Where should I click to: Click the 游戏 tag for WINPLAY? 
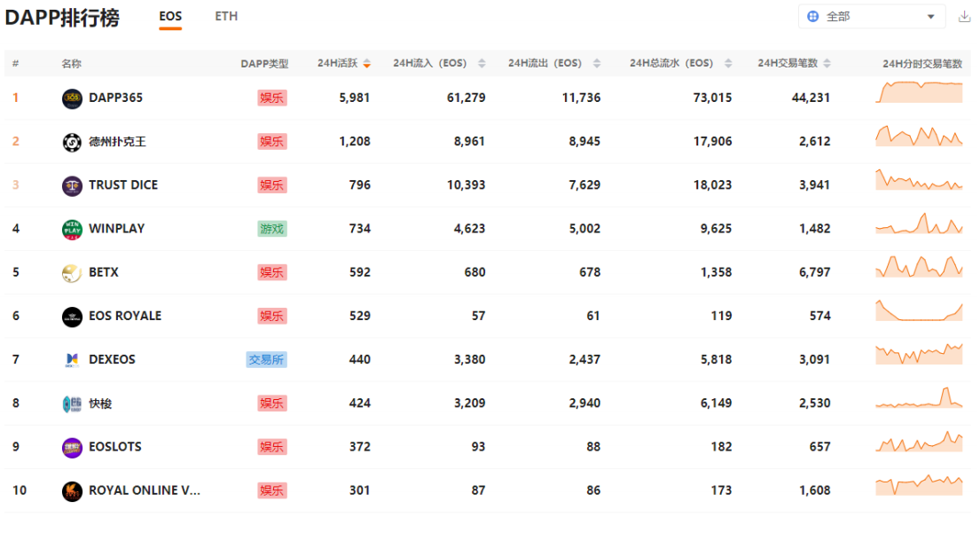point(272,230)
